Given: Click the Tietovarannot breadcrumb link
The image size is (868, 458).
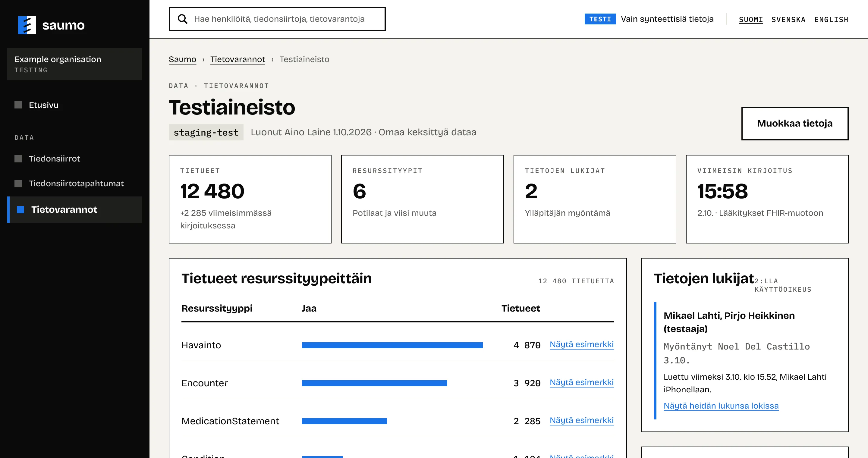Looking at the screenshot, I should (x=237, y=59).
